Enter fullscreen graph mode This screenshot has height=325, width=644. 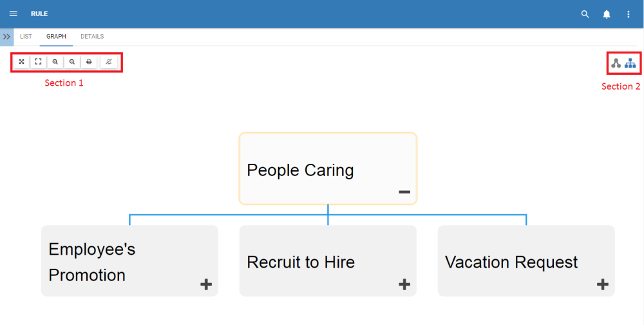click(x=38, y=62)
